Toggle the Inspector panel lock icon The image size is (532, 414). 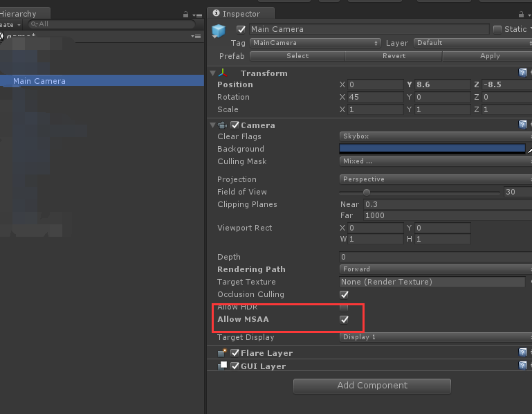[521, 15]
